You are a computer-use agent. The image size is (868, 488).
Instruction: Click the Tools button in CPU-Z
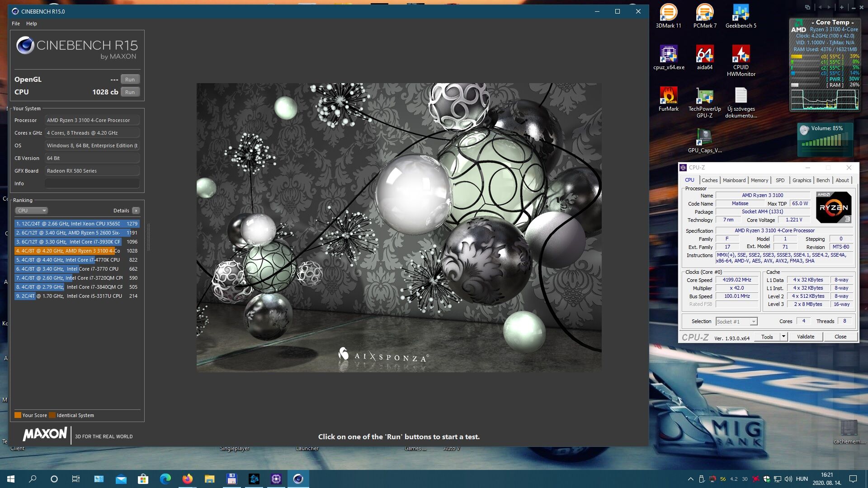coord(767,337)
